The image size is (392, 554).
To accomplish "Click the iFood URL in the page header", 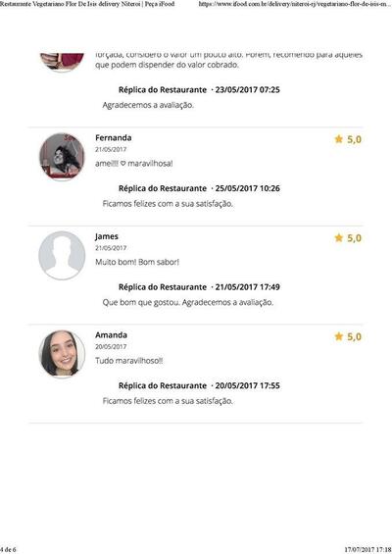I will [295, 4].
